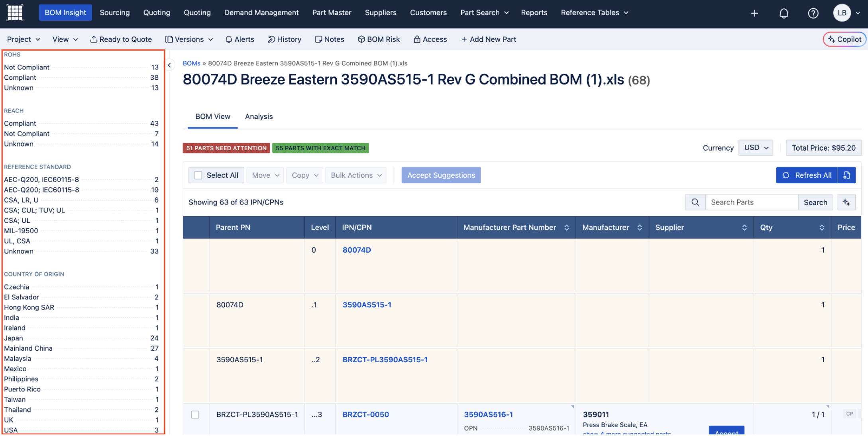Image resolution: width=868 pixels, height=436 pixels.
Task: Collapse the left filter sidebar arrow
Action: 169,65
